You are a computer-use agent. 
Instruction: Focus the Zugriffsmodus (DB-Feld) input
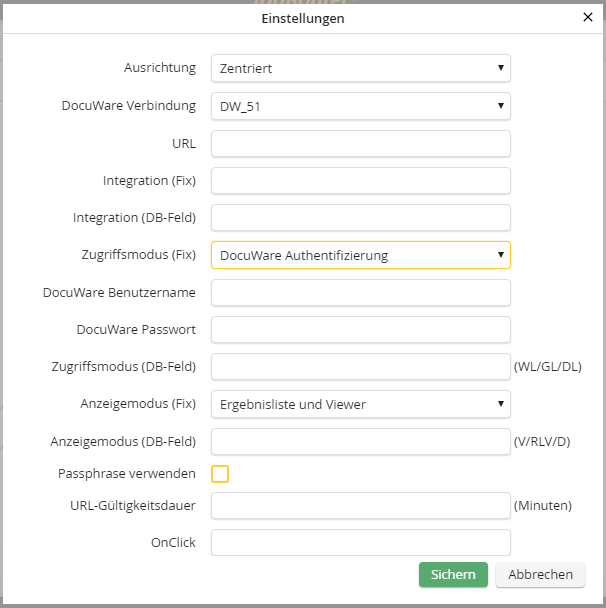pyautogui.click(x=360, y=367)
